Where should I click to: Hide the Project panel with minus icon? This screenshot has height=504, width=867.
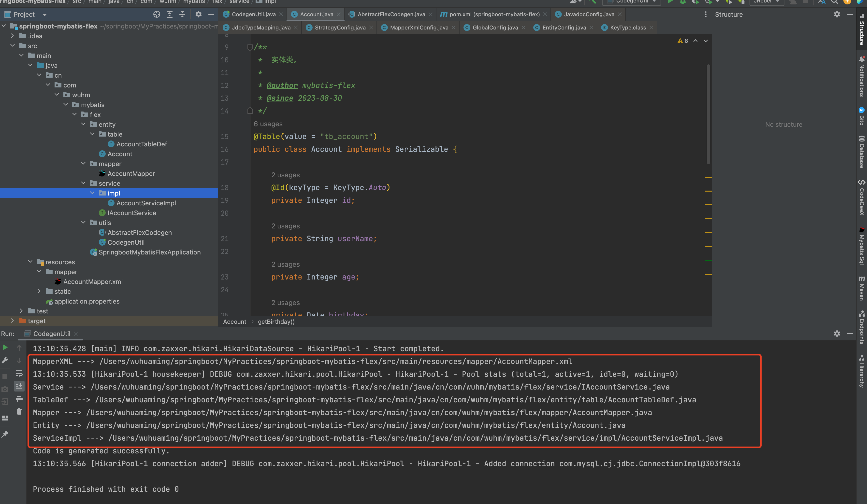[211, 14]
